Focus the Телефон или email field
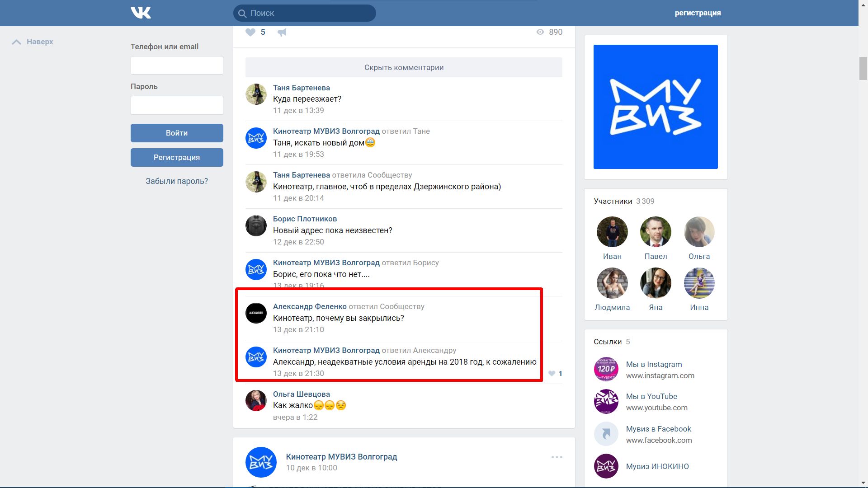 click(177, 66)
